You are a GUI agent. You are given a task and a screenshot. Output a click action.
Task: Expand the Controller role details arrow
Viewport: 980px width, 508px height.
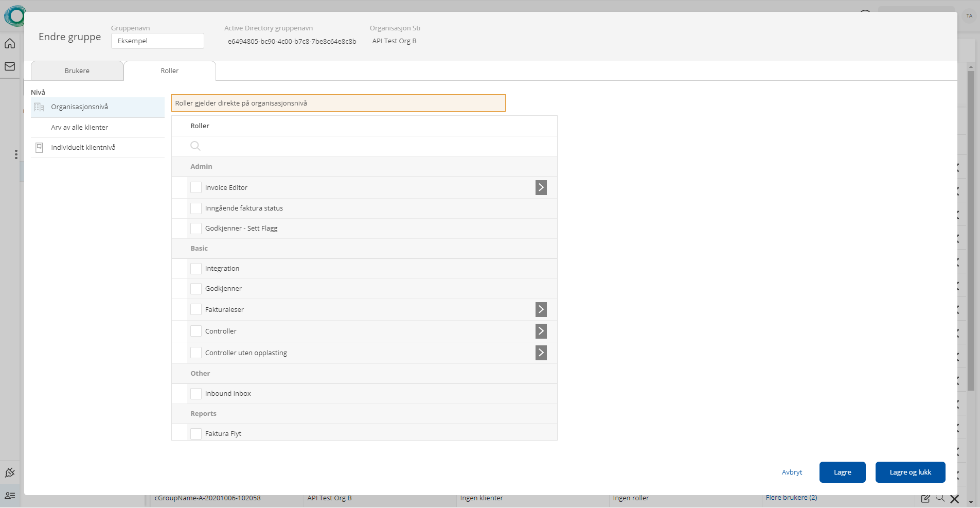pyautogui.click(x=541, y=331)
